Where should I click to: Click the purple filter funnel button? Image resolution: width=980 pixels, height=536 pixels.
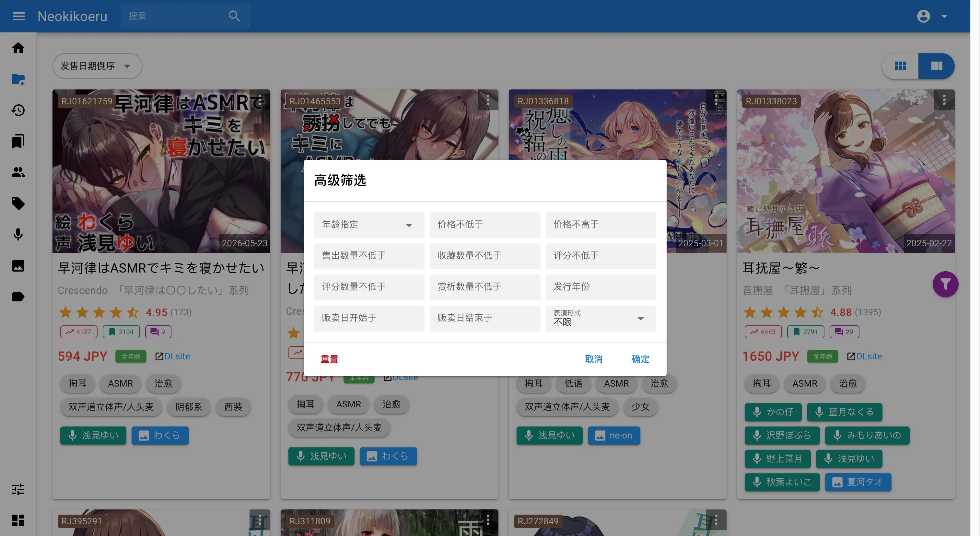click(x=945, y=284)
